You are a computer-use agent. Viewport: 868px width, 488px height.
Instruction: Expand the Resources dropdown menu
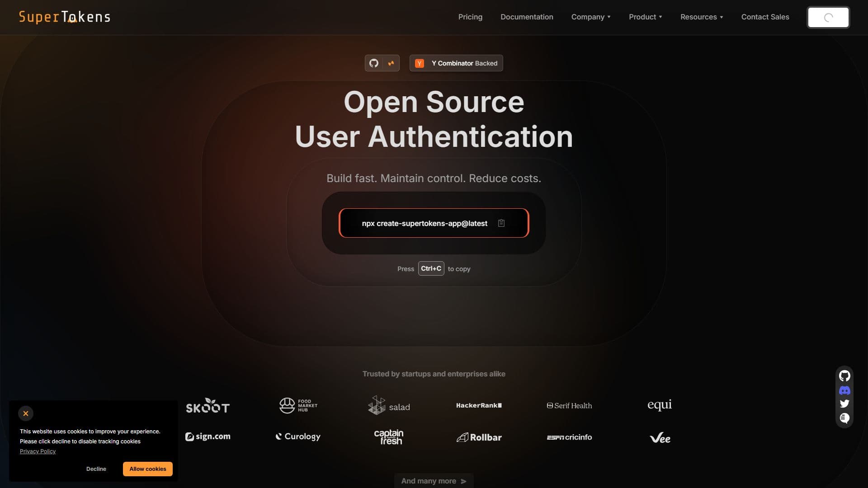pos(702,17)
